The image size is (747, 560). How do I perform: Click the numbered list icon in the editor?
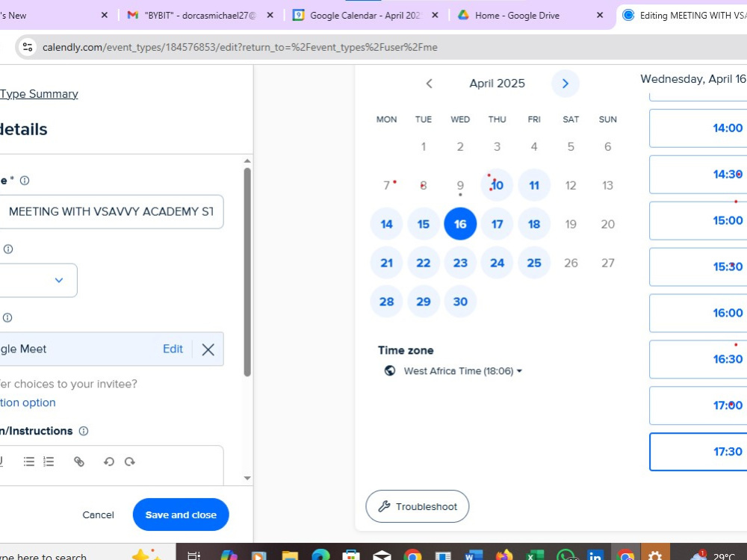[49, 461]
